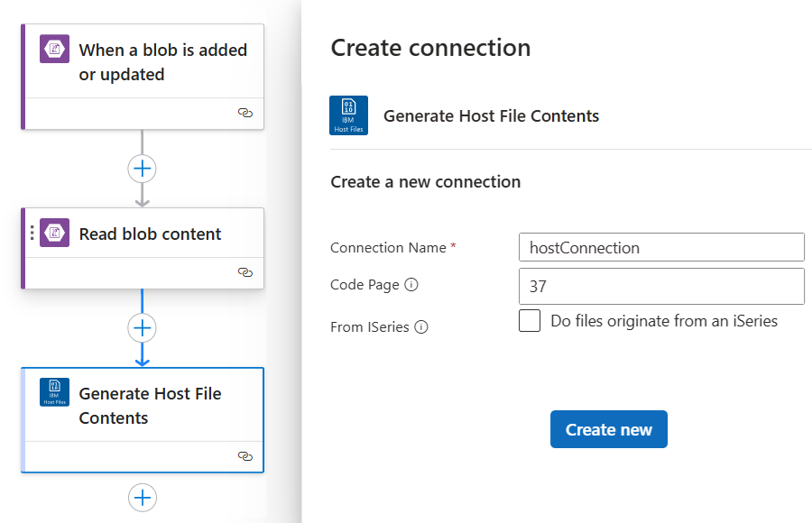
Task: Click the IBM Host Files icon in workflow step
Action: 54,392
